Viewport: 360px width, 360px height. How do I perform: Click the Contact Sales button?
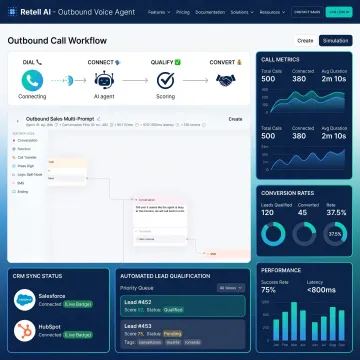[x=307, y=12]
